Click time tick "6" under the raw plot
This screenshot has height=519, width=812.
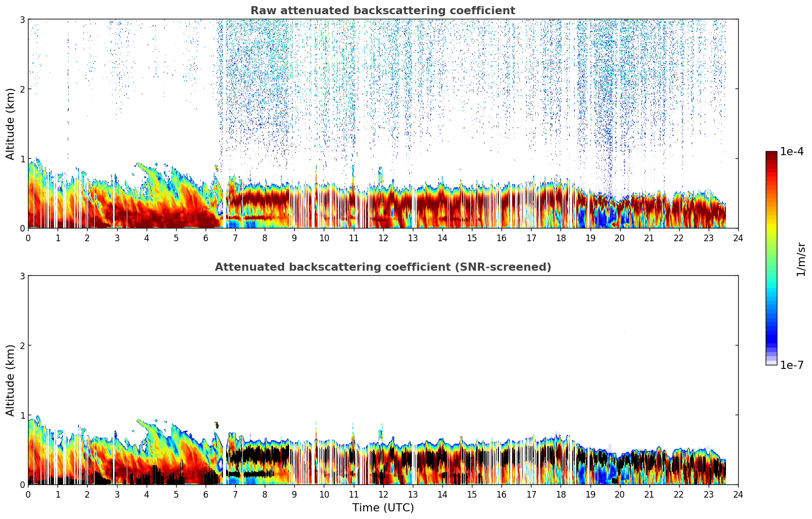click(x=206, y=238)
